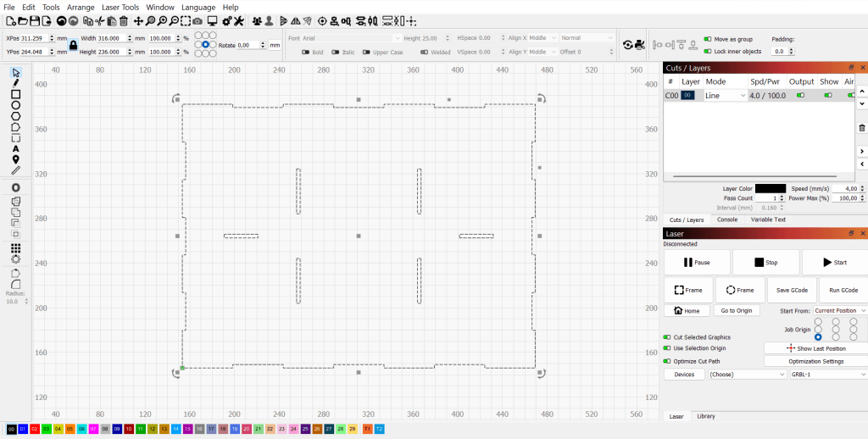This screenshot has height=439, width=868.
Task: Select the Draw Lines pencil tool
Action: click(x=16, y=83)
